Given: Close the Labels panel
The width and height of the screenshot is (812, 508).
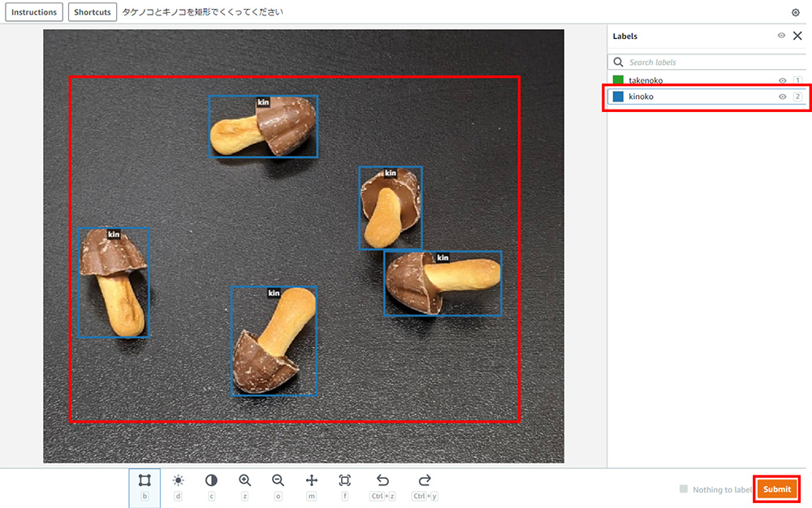Looking at the screenshot, I should tap(797, 37).
